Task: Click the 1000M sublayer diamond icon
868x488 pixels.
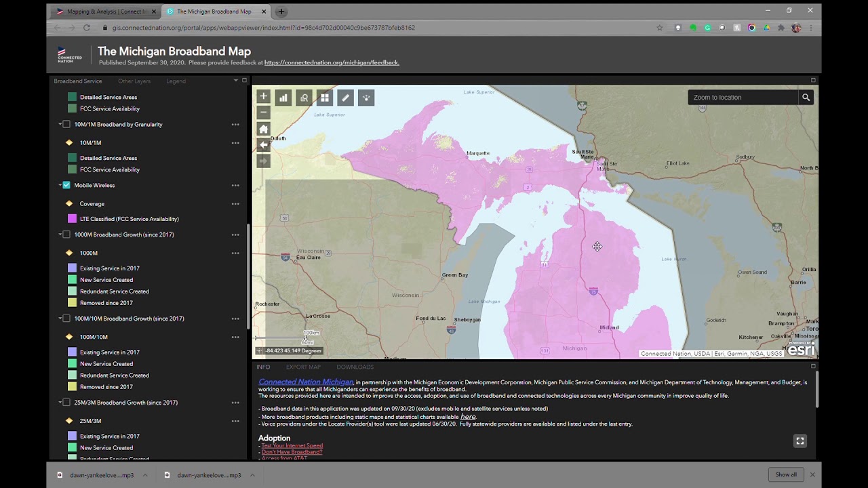Action: [69, 253]
